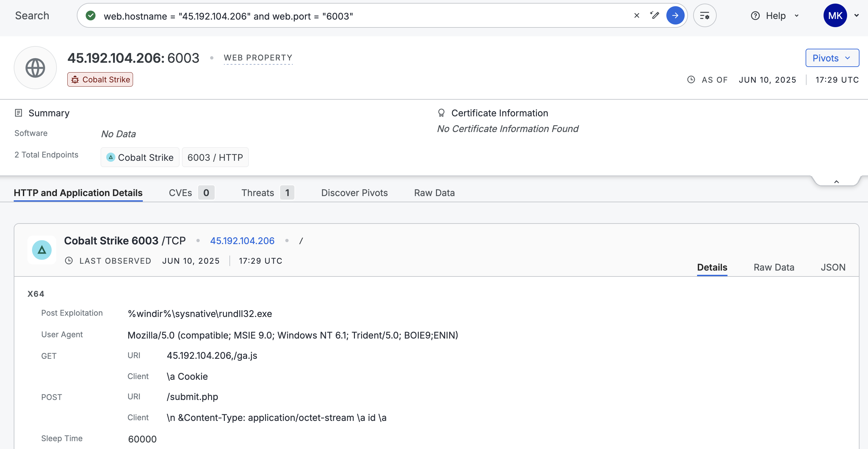This screenshot has width=868, height=449.
Task: Click the LAST OBSERVED clock icon
Action: (x=69, y=261)
